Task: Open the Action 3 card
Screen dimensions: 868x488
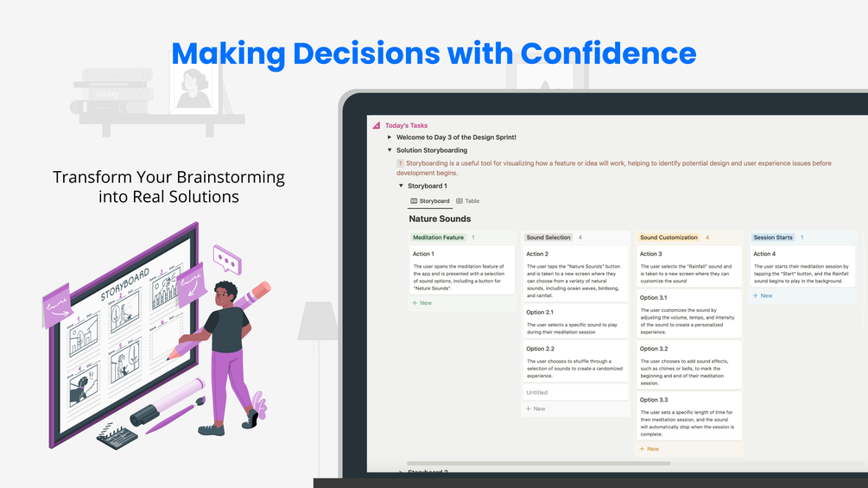Action: (x=688, y=267)
